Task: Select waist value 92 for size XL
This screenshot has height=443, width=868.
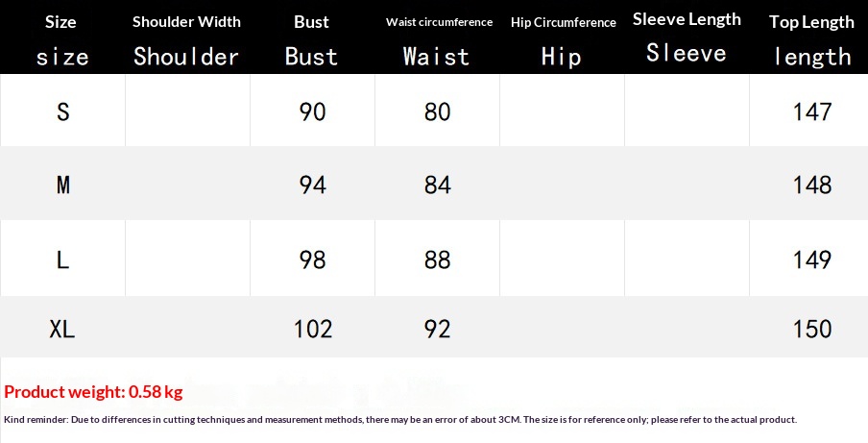Action: coord(438,330)
